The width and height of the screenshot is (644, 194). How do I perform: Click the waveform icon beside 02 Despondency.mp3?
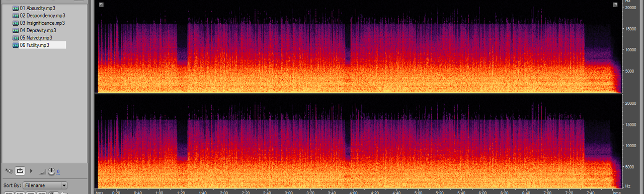(16, 16)
